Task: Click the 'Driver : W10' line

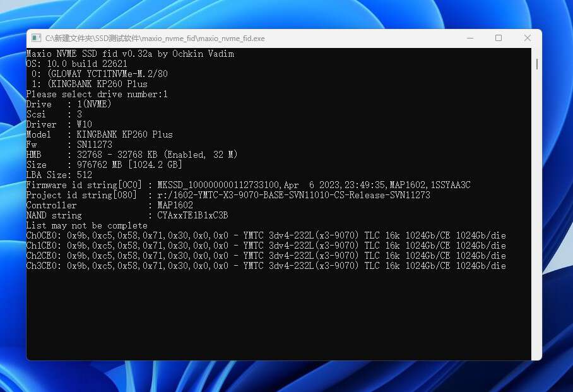Action: pyautogui.click(x=59, y=124)
